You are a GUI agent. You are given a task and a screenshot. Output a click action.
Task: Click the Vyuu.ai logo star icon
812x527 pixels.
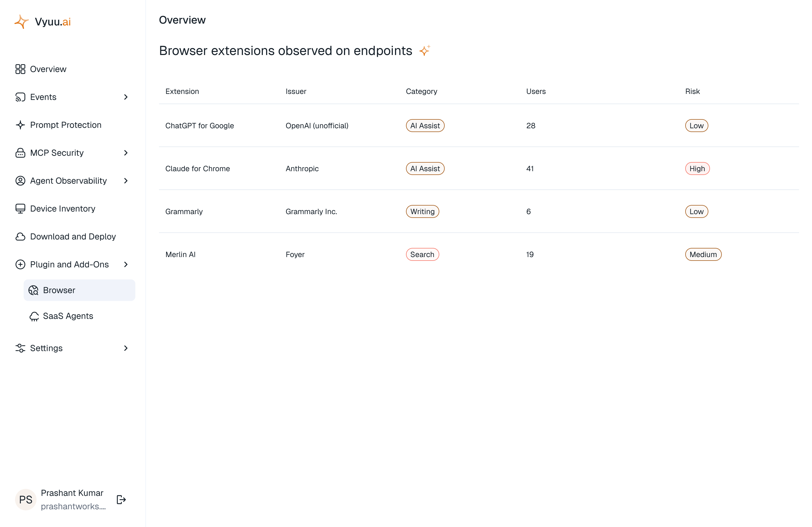[x=21, y=22]
